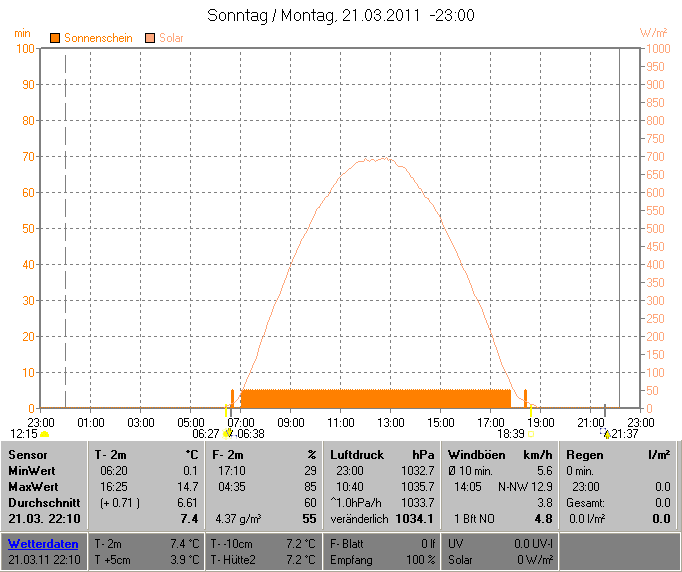The image size is (682, 572).
Task: Click the sunset marker icon near 18:39
Action: pos(530,434)
